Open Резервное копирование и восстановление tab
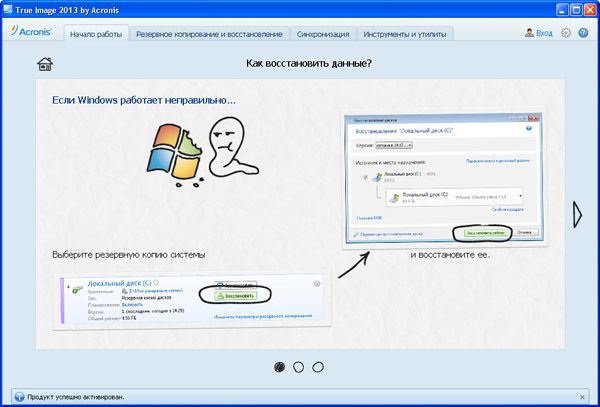This screenshot has height=407, width=600. tap(209, 34)
